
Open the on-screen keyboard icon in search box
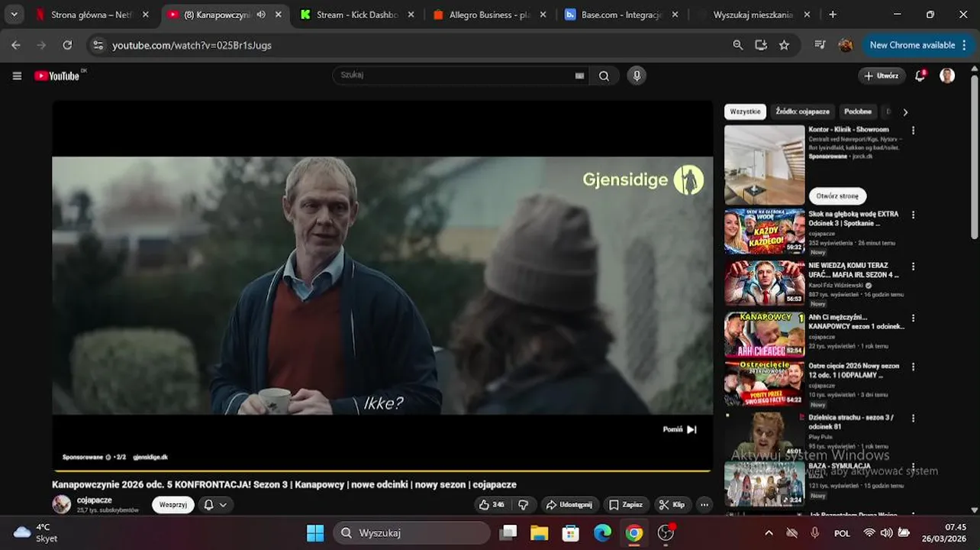click(579, 76)
